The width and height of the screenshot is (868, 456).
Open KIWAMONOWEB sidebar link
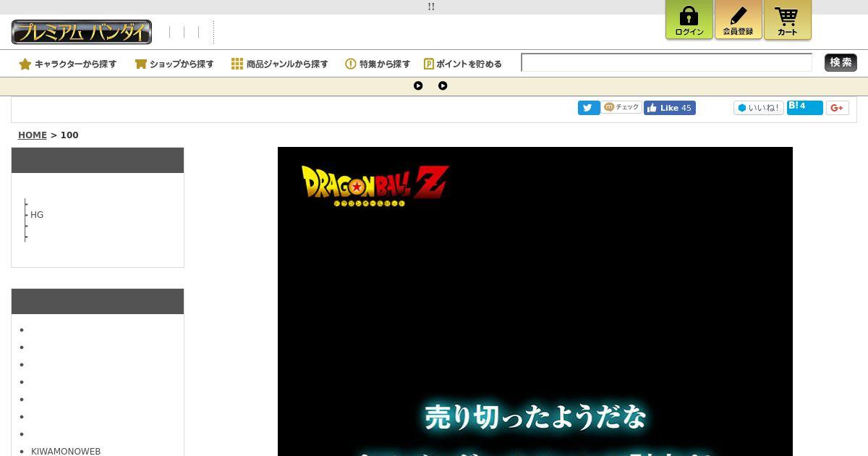(66, 451)
